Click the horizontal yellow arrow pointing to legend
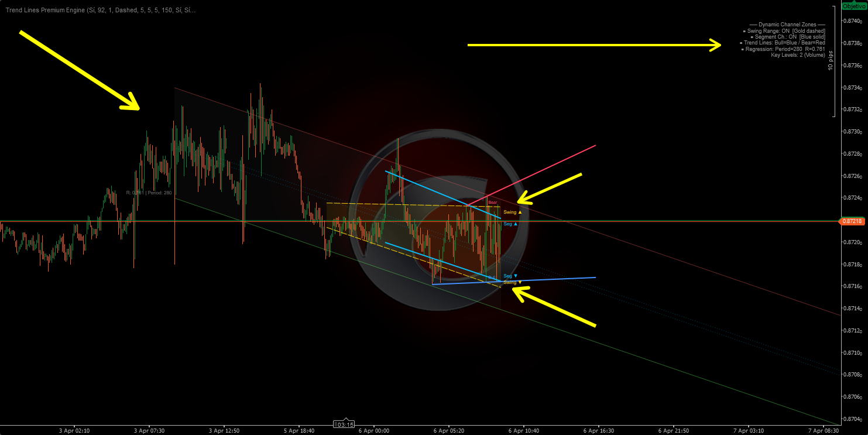This screenshot has height=435, width=868. [x=593, y=45]
